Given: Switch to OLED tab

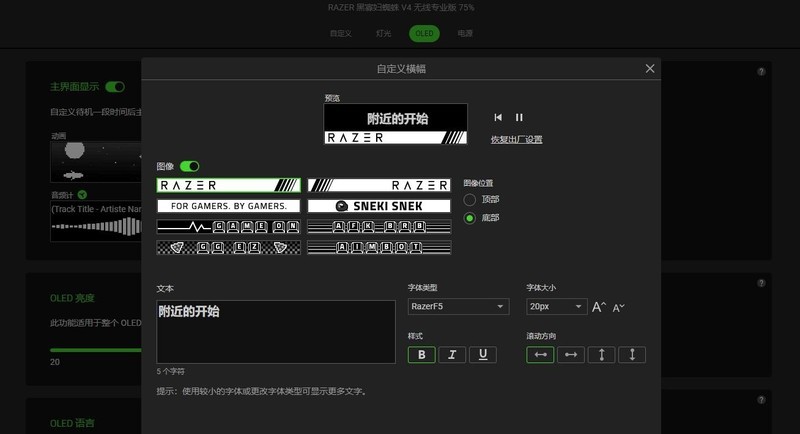Looking at the screenshot, I should coord(424,34).
